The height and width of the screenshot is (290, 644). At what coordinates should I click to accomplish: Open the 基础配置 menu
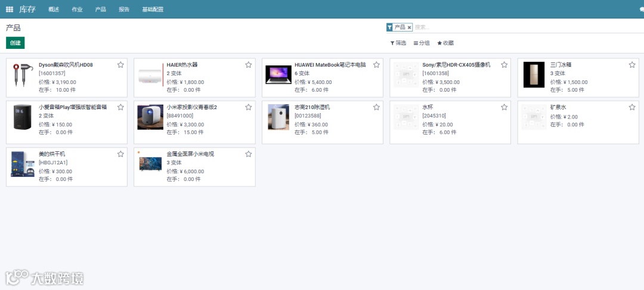[153, 10]
